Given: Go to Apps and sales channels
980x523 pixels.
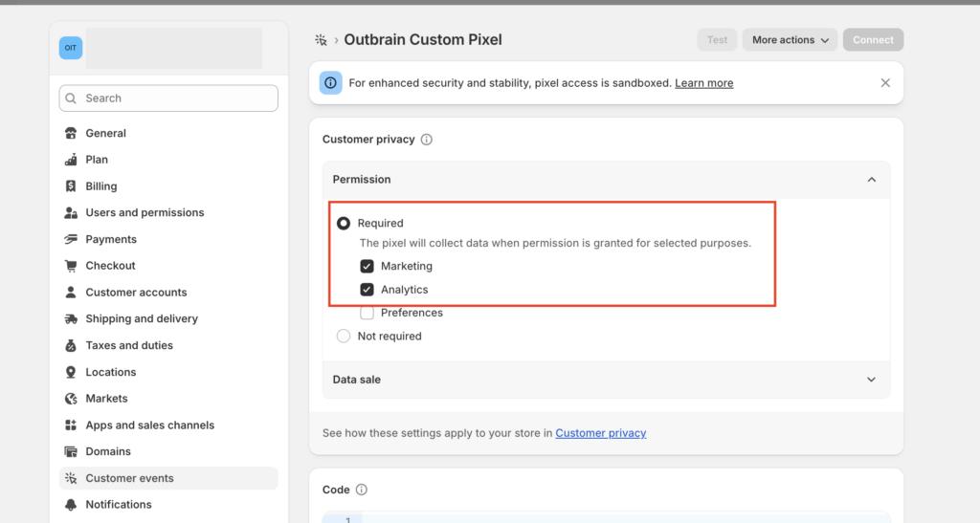Looking at the screenshot, I should tap(149, 425).
